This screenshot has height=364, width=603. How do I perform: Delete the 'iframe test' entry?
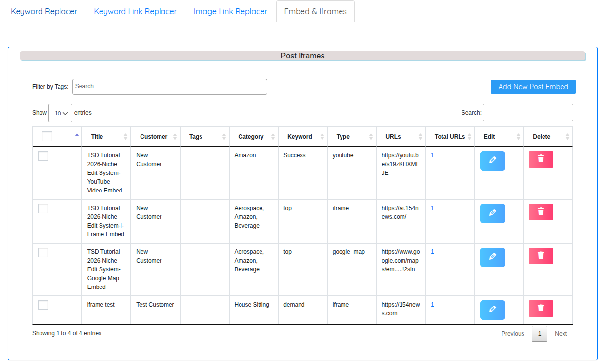(x=541, y=308)
